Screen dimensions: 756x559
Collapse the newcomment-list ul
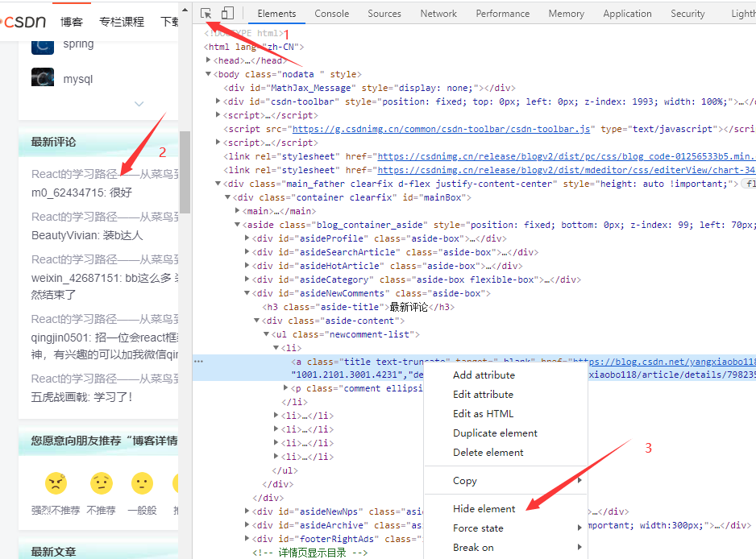point(266,333)
